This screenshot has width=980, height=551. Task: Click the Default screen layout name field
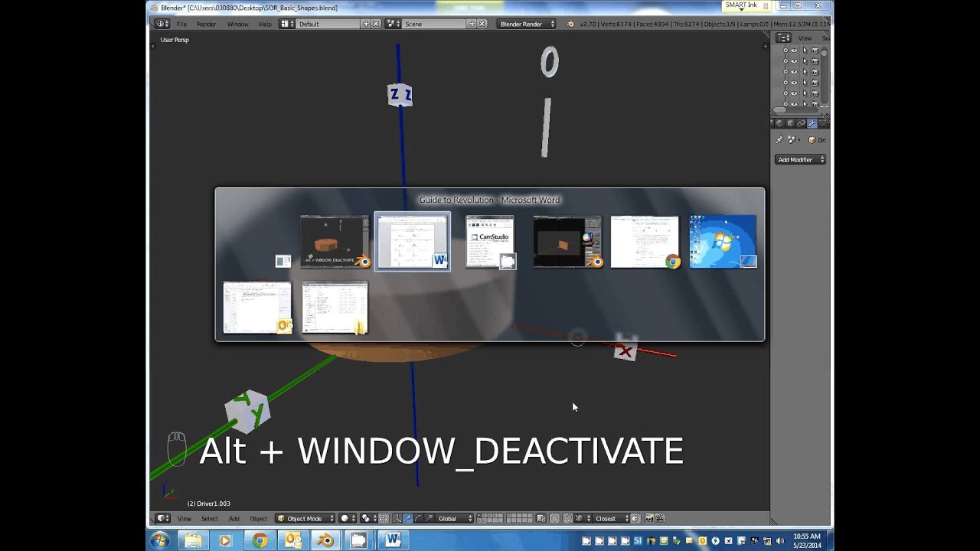328,24
